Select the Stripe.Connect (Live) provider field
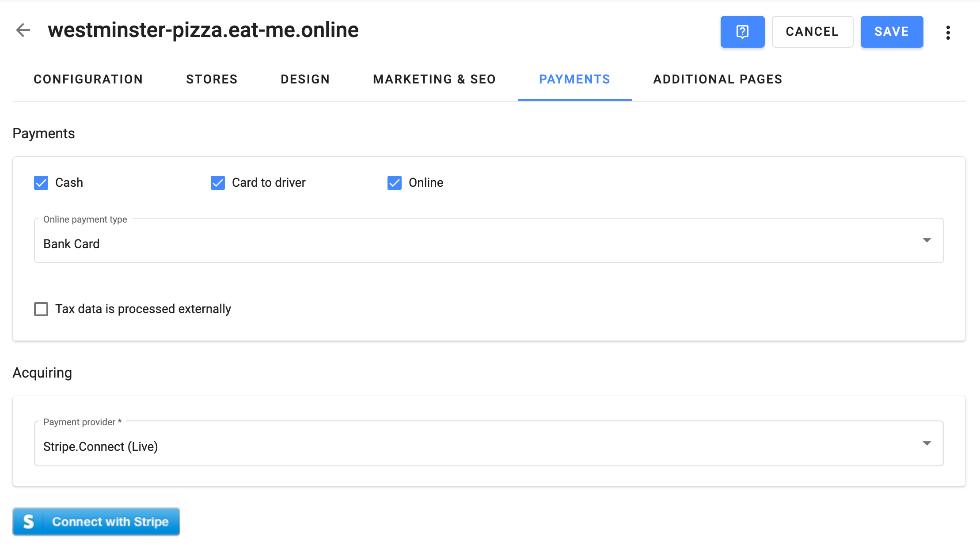The height and width of the screenshot is (552, 980). click(x=442, y=446)
